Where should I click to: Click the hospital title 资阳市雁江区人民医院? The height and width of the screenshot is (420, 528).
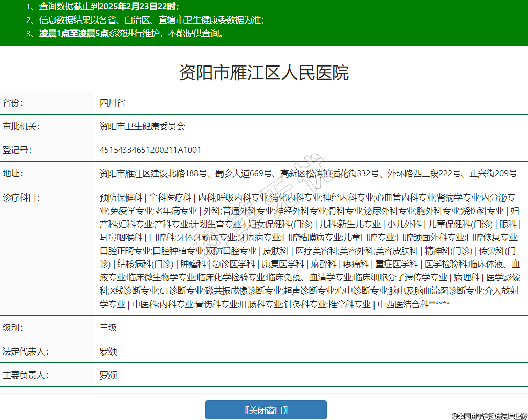(x=263, y=73)
